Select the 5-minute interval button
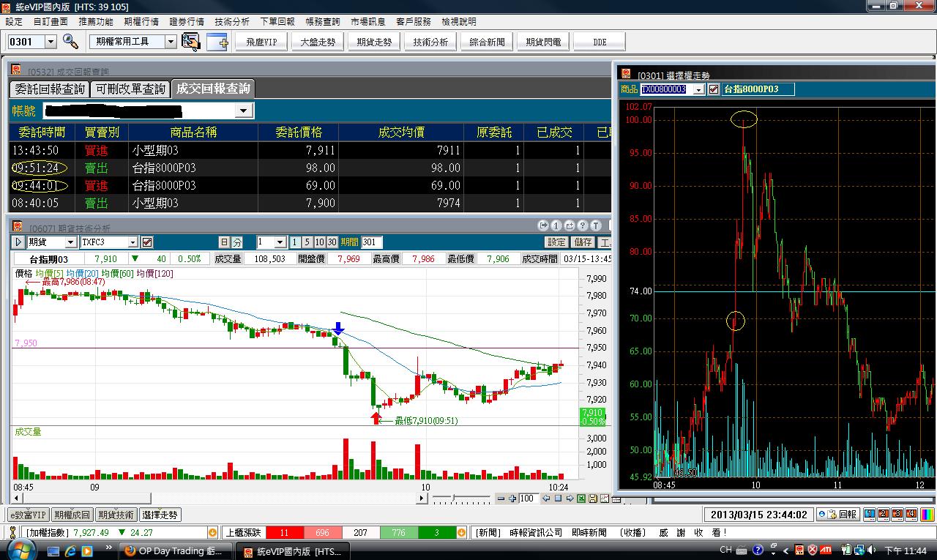Image resolution: width=937 pixels, height=560 pixels. coord(307,242)
